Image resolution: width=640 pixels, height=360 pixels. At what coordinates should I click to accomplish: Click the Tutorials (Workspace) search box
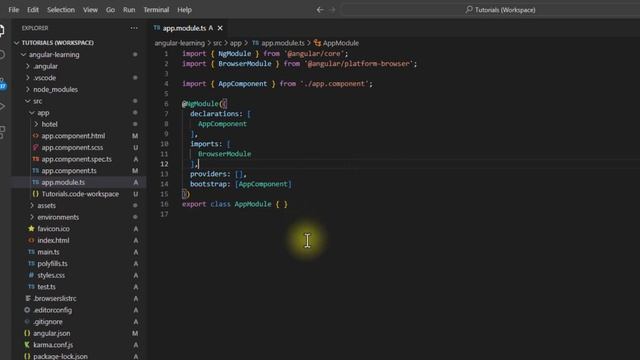490,10
